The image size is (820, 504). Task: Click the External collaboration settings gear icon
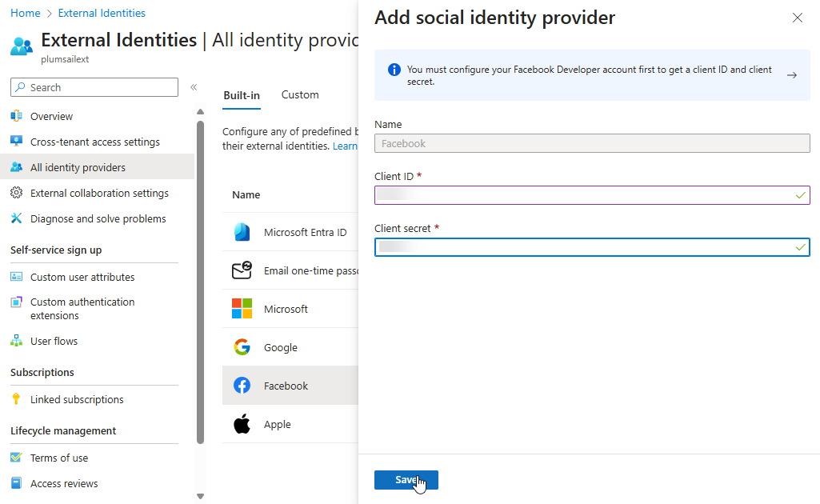[16, 193]
